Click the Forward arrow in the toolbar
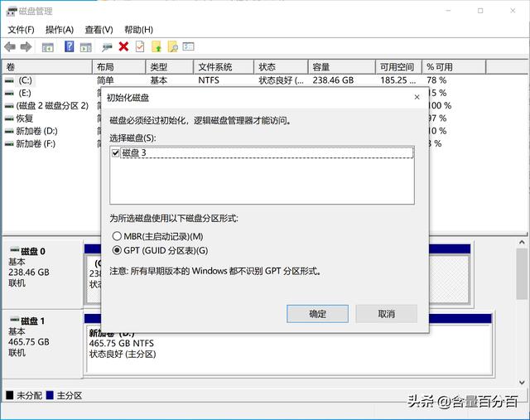Viewport: 530px width, 420px height. (26, 46)
